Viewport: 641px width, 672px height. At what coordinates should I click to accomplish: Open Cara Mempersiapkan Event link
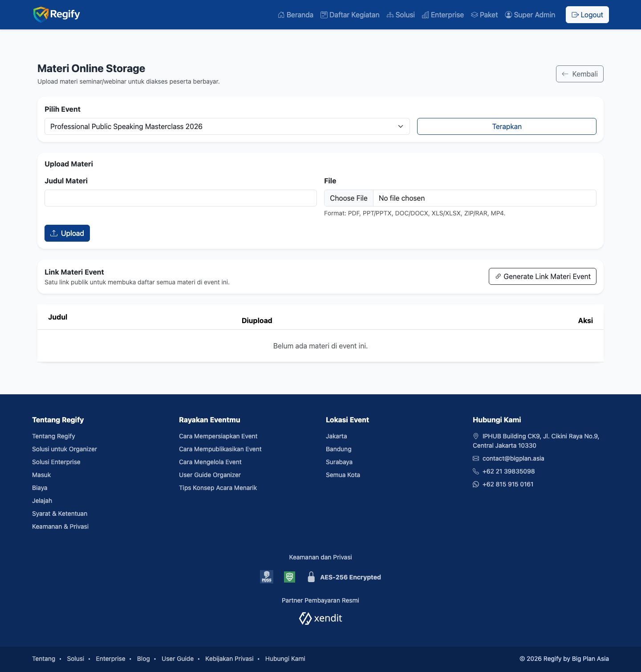[218, 436]
